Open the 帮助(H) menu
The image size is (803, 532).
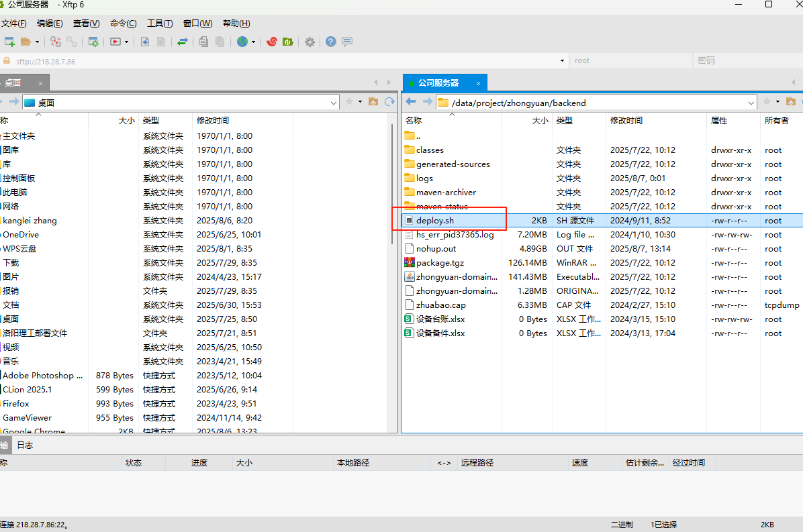pyautogui.click(x=236, y=23)
